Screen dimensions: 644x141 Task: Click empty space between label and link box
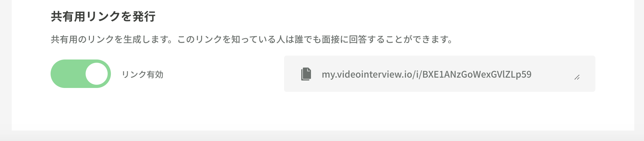pos(224,74)
